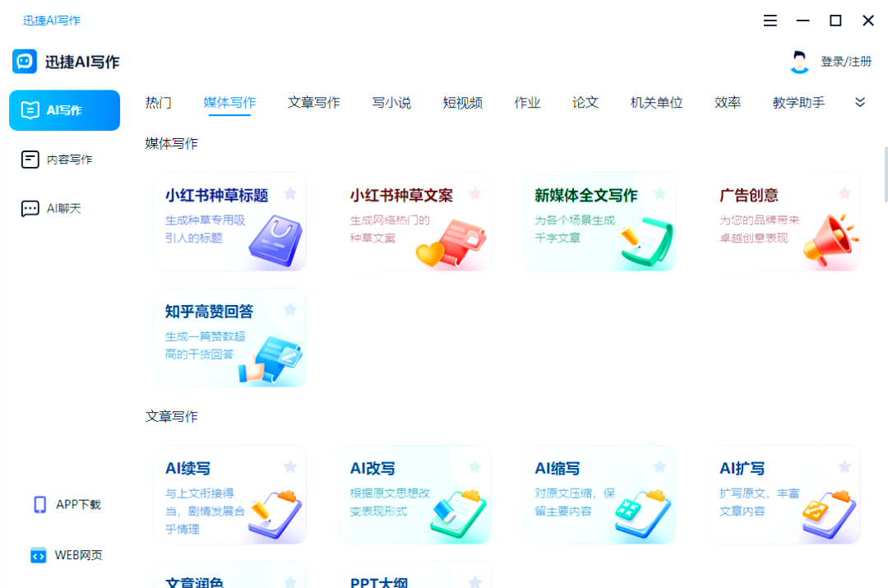Open the AI扩写 expand clipboard icon
Screen dimensions: 888x588
[x=829, y=514]
